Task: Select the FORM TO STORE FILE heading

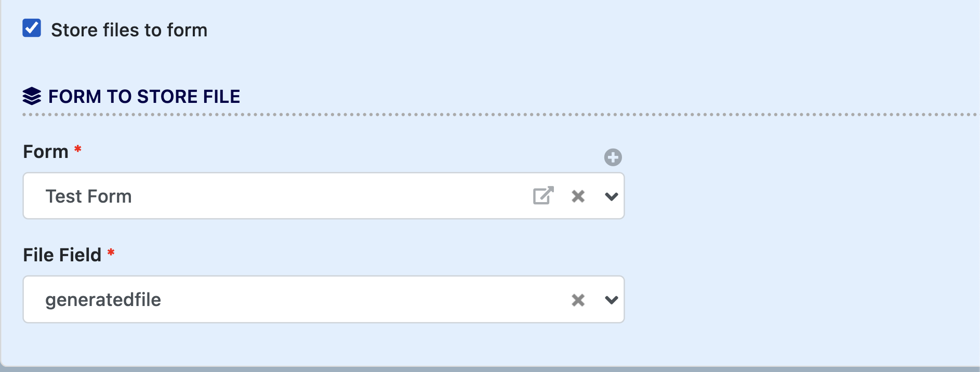Action: (144, 97)
